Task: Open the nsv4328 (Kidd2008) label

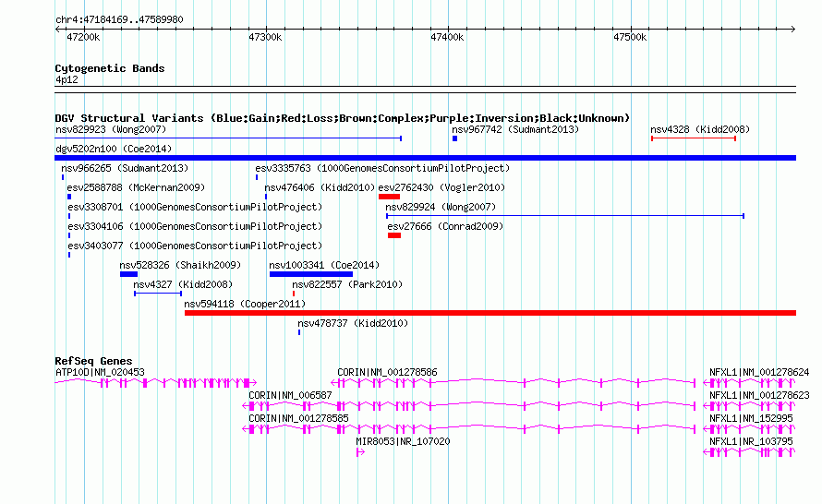Action: click(700, 129)
